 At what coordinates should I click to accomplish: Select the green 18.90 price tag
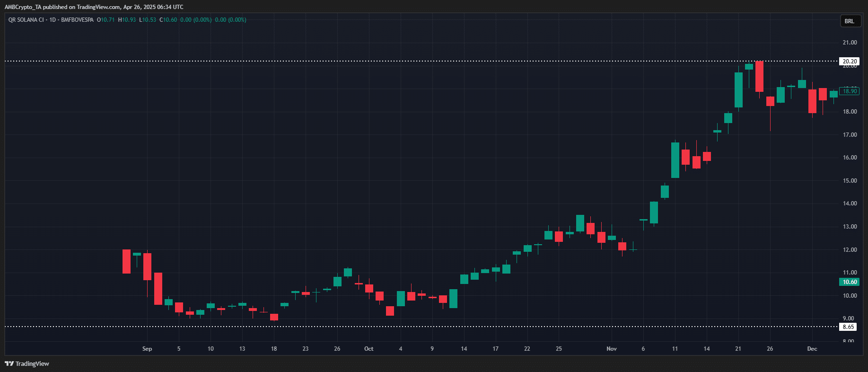[x=850, y=91]
